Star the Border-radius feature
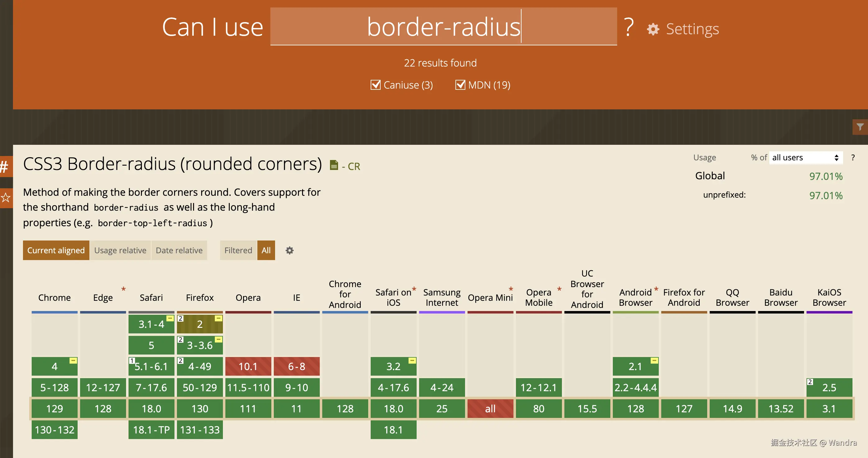 point(6,198)
